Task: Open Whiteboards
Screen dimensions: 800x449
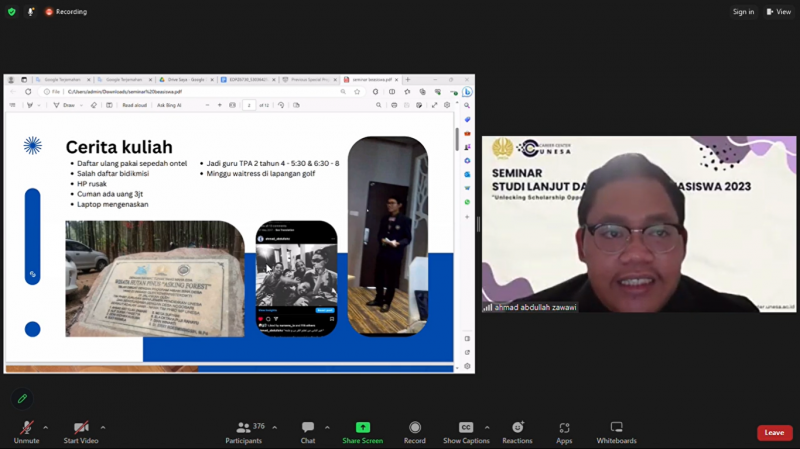Action: tap(616, 432)
